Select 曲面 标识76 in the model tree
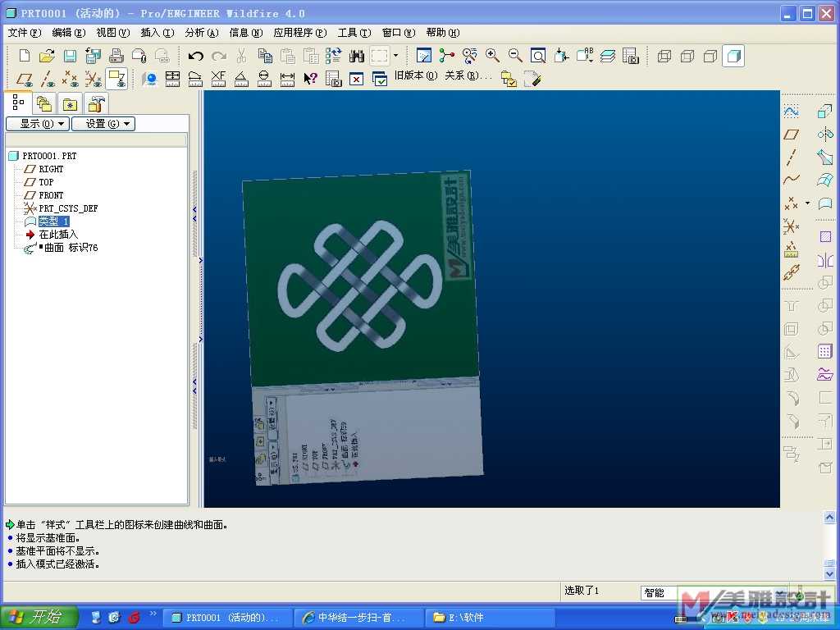Image resolution: width=840 pixels, height=630 pixels. 71,248
